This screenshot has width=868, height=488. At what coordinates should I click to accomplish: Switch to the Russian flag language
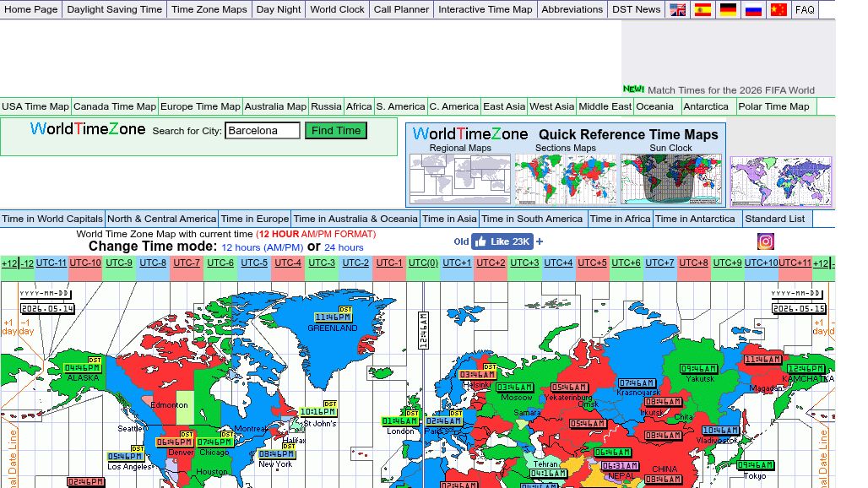tap(753, 9)
